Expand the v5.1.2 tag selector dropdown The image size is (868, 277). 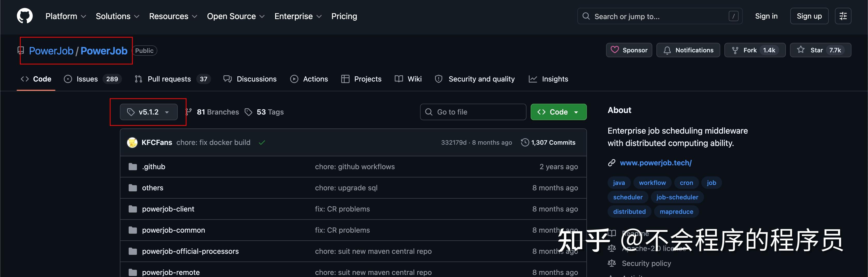tap(149, 112)
